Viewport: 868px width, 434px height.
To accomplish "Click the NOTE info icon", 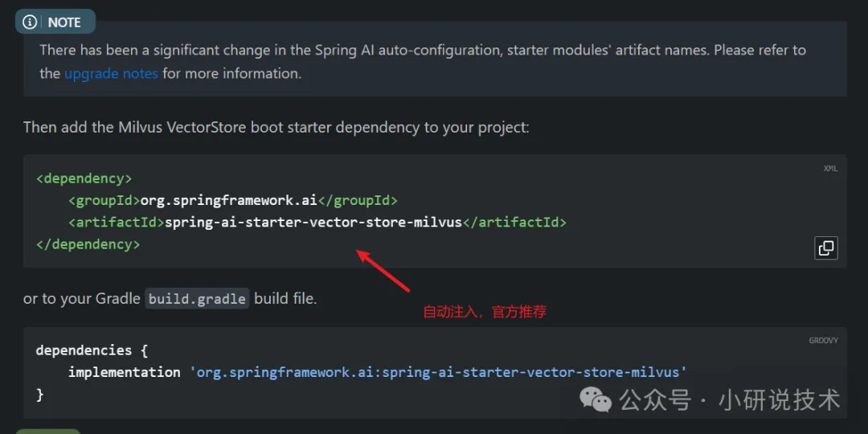I will (30, 23).
